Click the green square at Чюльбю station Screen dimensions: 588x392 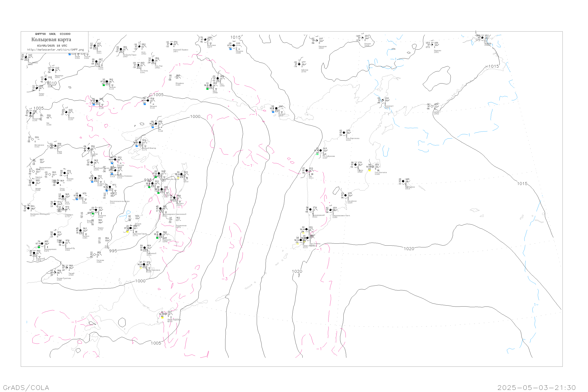click(x=104, y=85)
